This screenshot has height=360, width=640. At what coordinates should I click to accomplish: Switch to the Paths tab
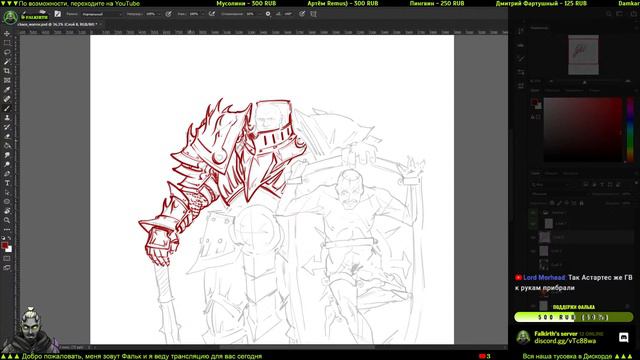(x=570, y=173)
